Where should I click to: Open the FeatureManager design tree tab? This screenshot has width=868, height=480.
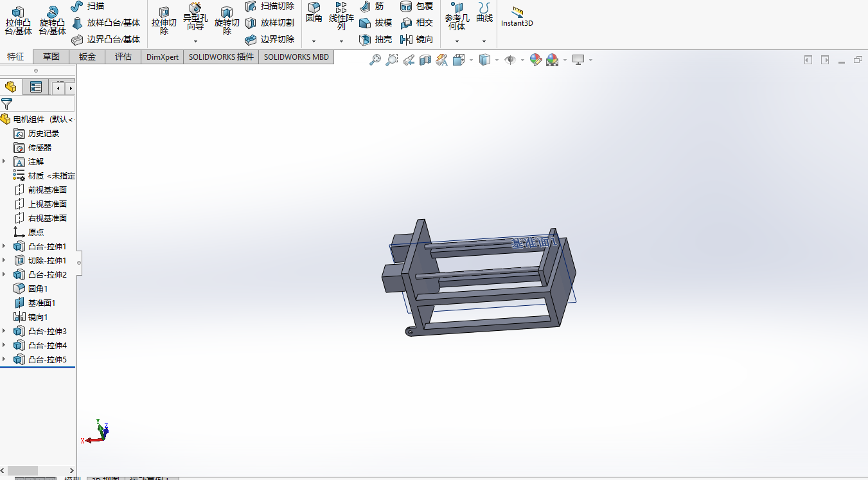11,87
